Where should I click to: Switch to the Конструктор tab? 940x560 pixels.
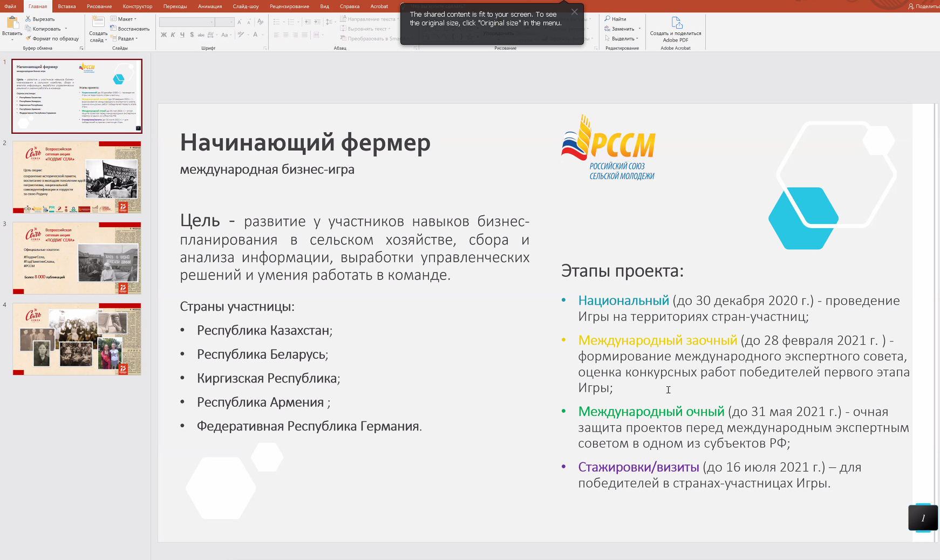[138, 6]
